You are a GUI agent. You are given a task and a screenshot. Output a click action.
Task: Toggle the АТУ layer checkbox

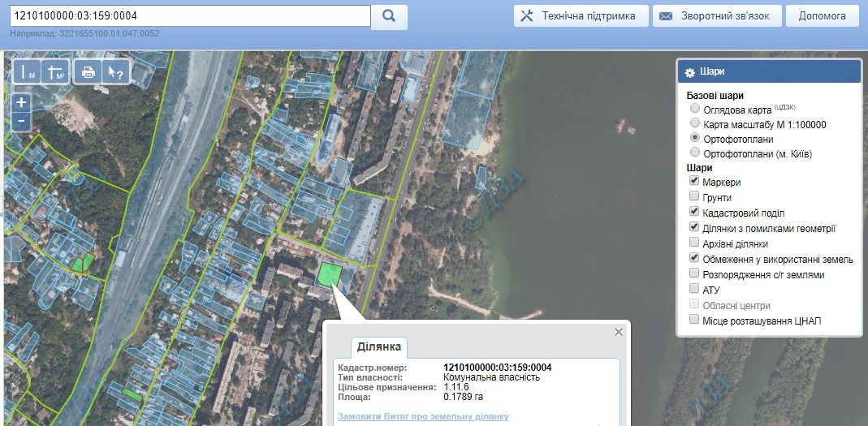point(694,289)
